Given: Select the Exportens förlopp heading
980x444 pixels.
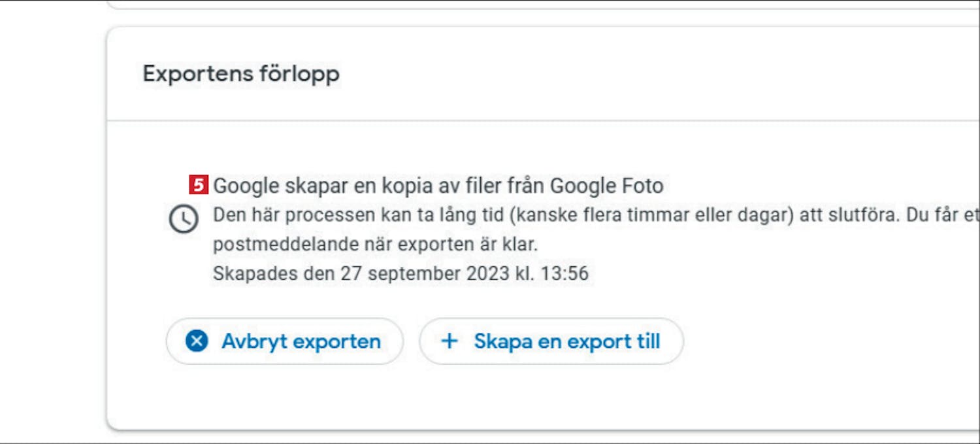Looking at the screenshot, I should (241, 74).
